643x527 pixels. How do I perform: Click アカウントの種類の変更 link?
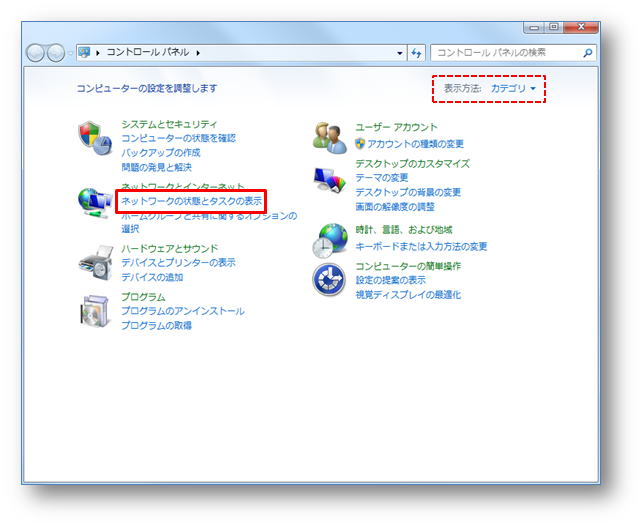pos(415,144)
